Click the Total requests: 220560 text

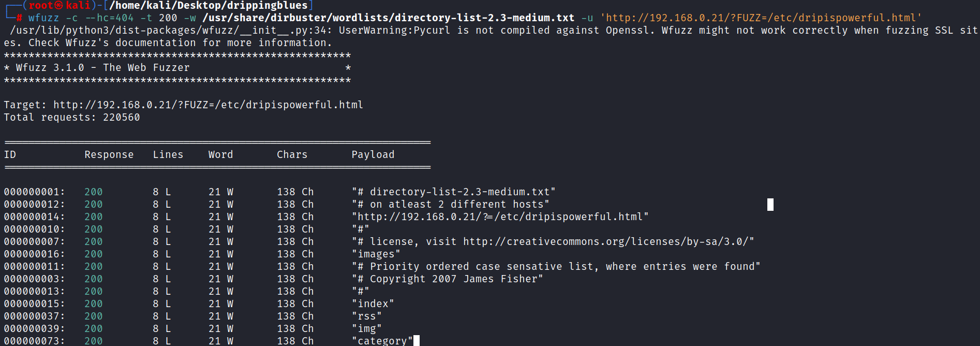click(x=72, y=117)
